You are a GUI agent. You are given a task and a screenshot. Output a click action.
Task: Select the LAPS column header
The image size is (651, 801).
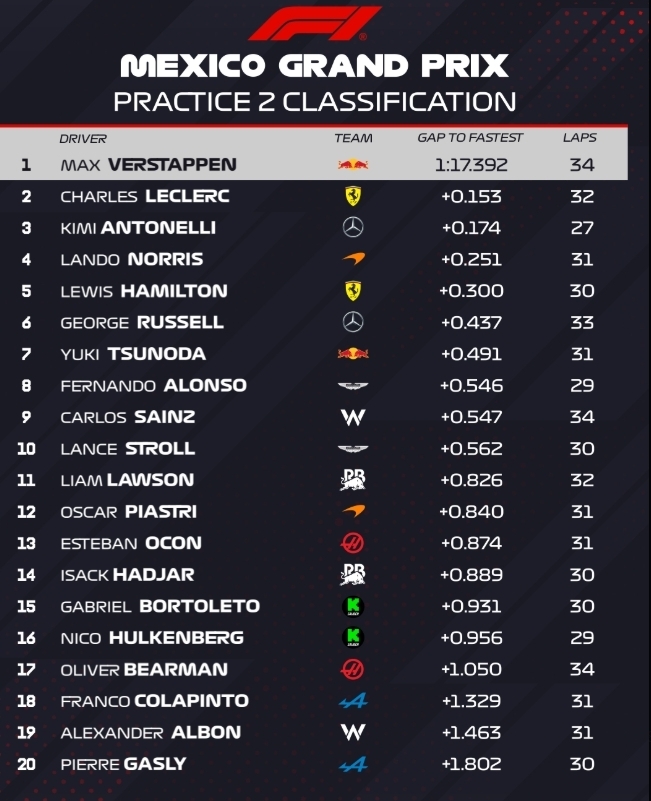pos(580,138)
